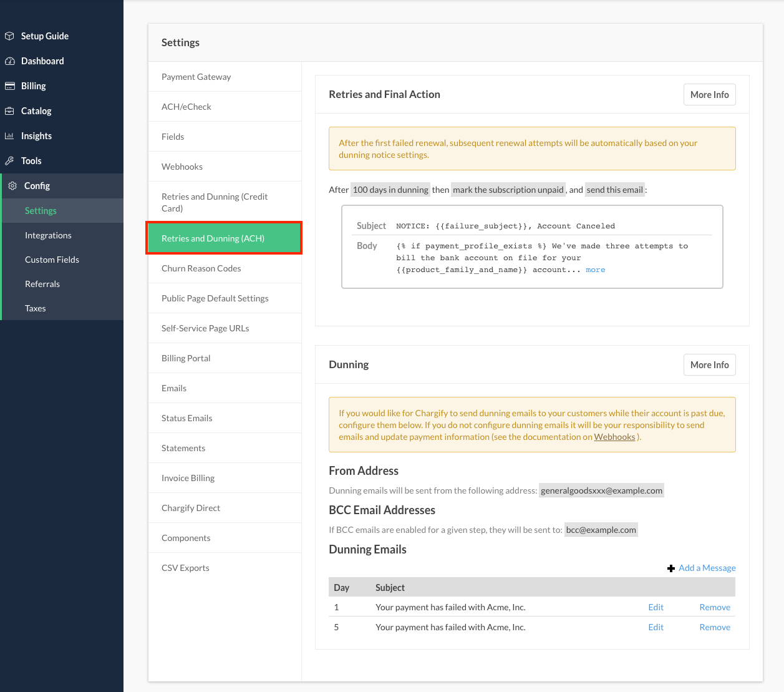Click the Catalog icon in sidebar
784x692 pixels.
click(9, 111)
